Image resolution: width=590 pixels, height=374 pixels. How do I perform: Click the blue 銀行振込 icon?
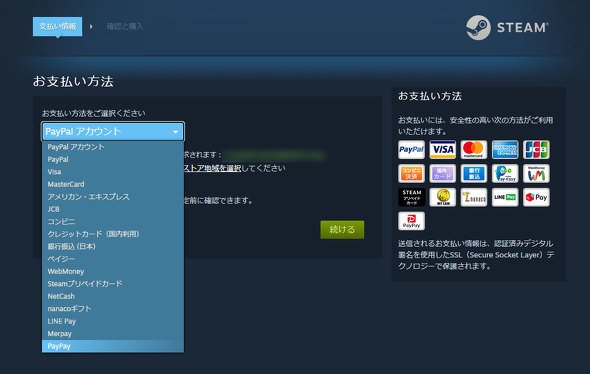pos(474,173)
